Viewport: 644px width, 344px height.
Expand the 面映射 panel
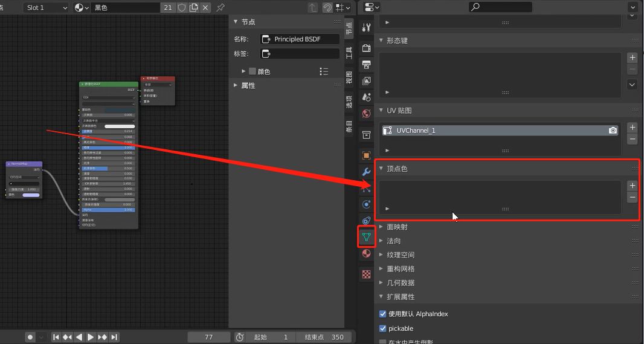pyautogui.click(x=381, y=227)
